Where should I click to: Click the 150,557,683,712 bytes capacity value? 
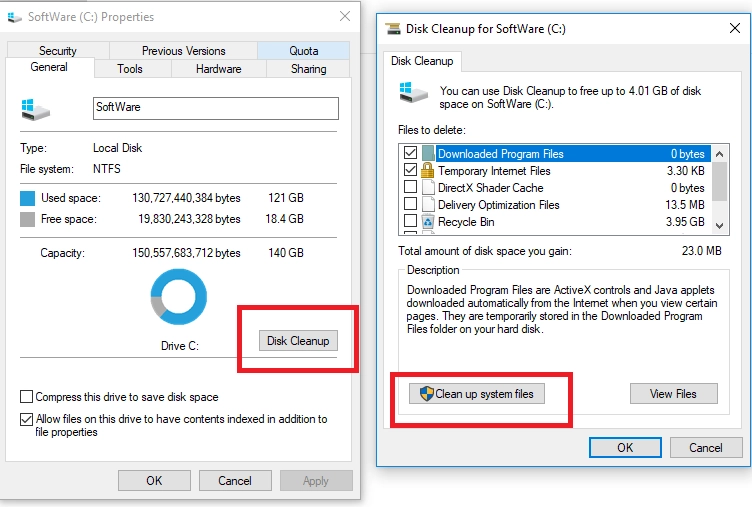[x=186, y=253]
